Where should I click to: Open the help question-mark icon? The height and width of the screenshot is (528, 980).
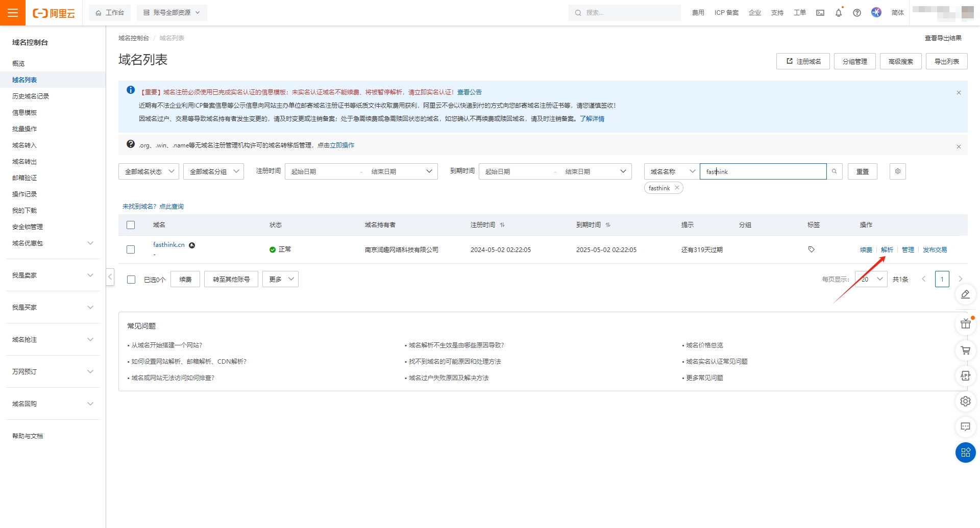click(857, 13)
